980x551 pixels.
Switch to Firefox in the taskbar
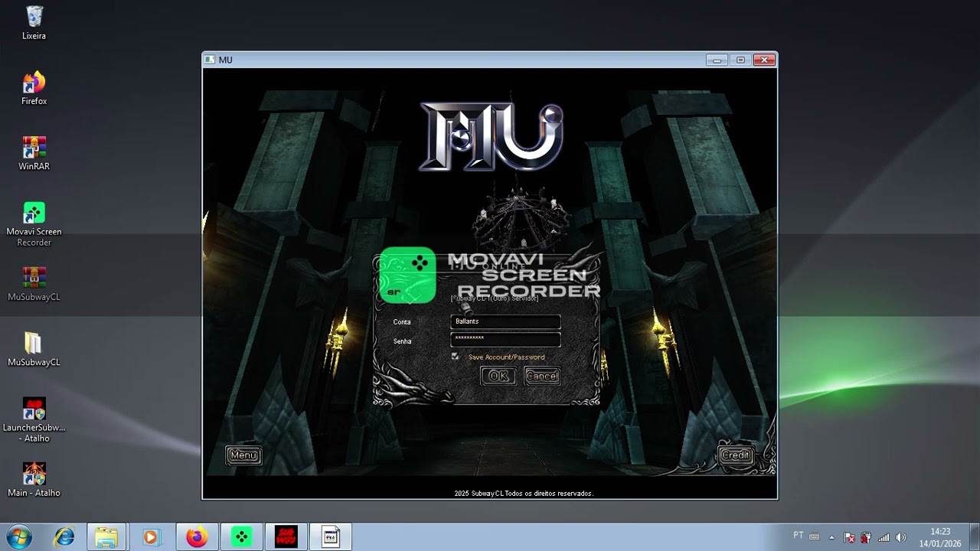[x=197, y=537]
